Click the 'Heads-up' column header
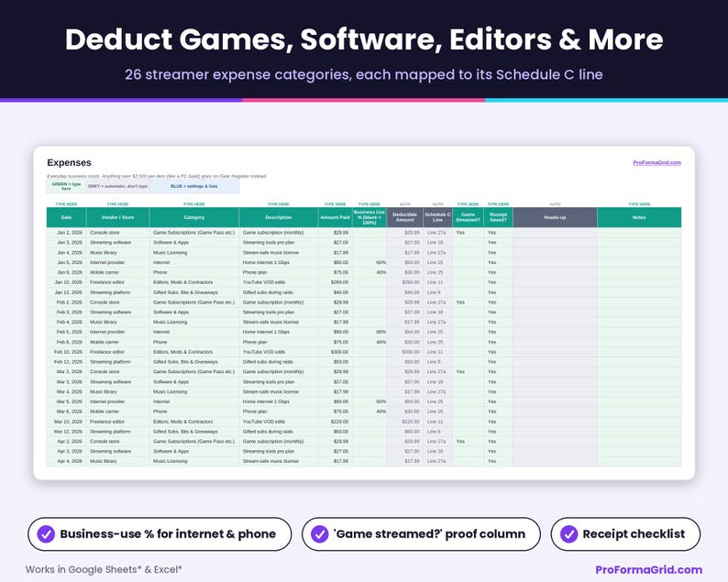This screenshot has width=728, height=582. 555,217
